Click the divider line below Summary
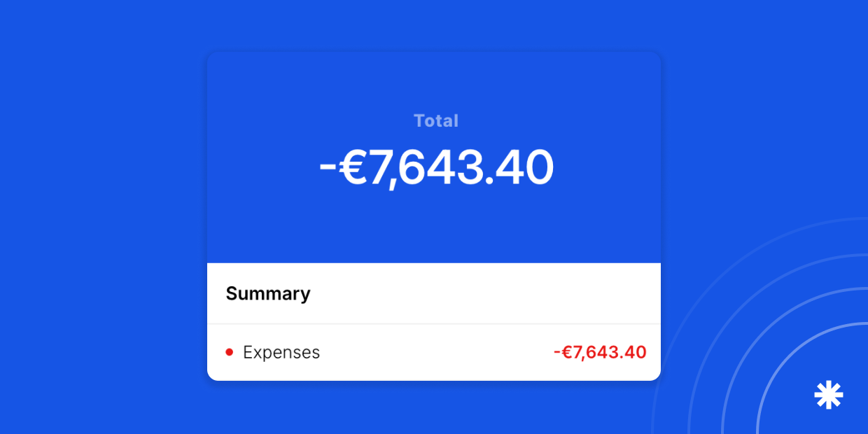The width and height of the screenshot is (868, 434). [434, 323]
